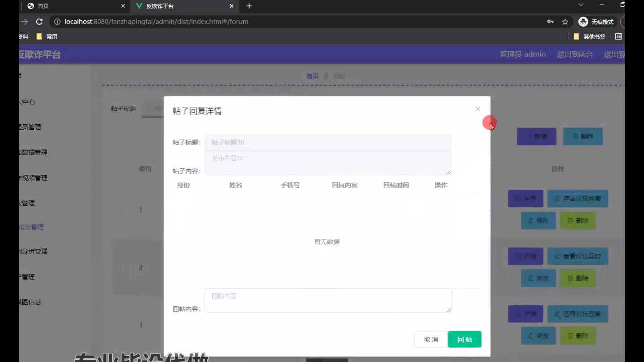The width and height of the screenshot is (644, 362).
Task: Click 删除 for row 2
Action: coord(578,278)
